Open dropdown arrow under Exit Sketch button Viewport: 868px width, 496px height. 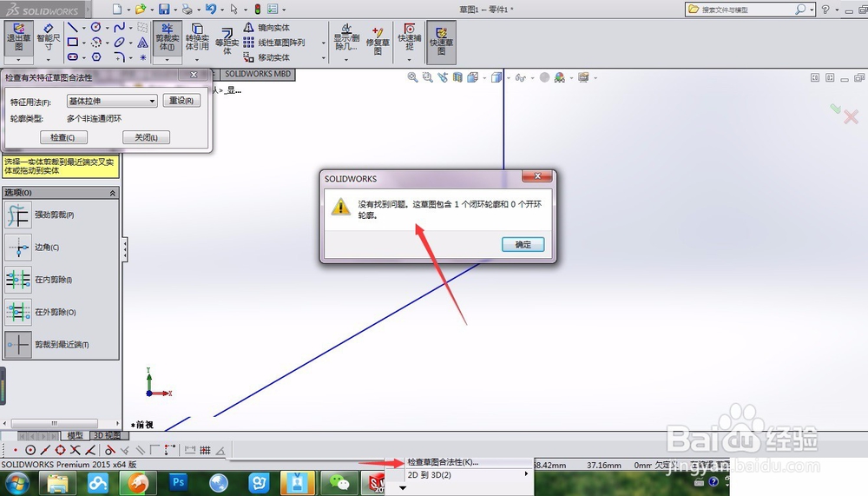coord(18,59)
